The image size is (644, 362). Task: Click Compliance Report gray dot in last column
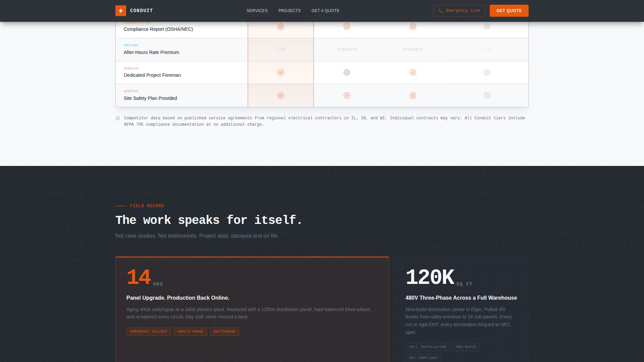click(487, 26)
